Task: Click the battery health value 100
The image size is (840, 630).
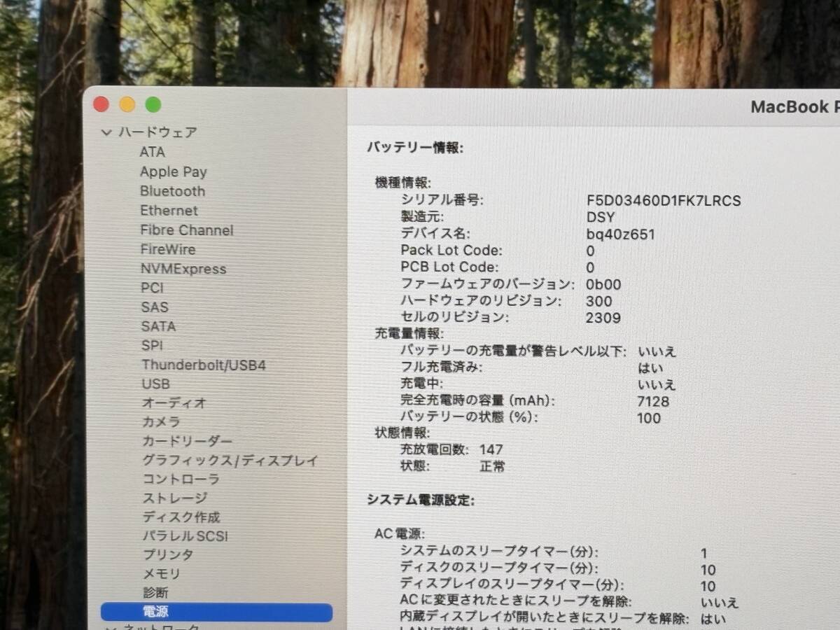Action: coord(649,419)
